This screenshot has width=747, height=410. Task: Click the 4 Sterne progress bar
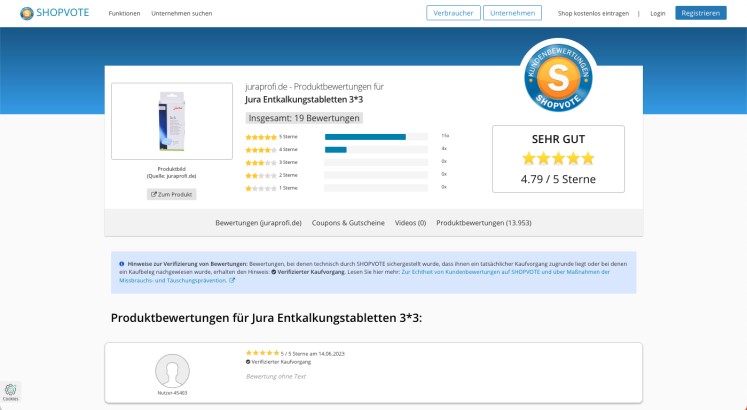coord(376,150)
